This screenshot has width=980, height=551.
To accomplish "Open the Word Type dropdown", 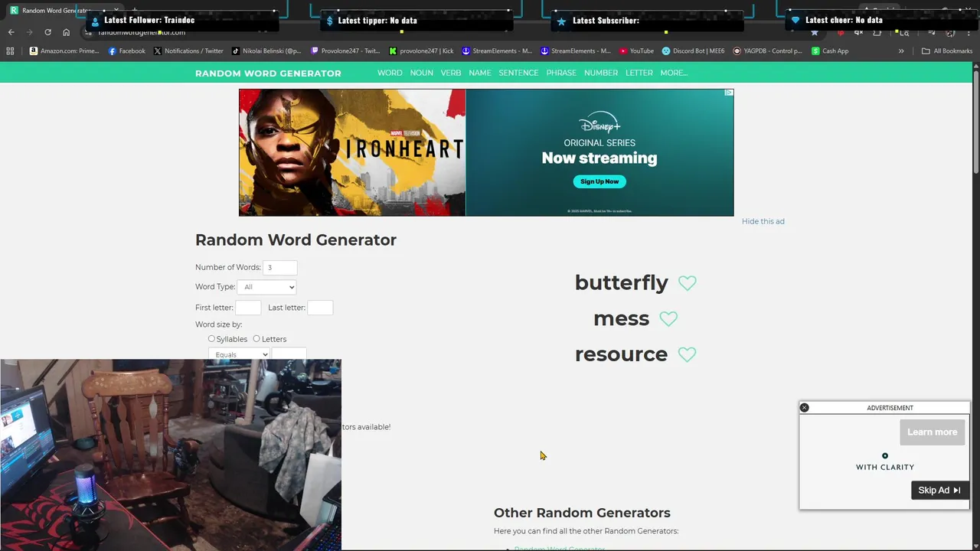I will (x=266, y=287).
